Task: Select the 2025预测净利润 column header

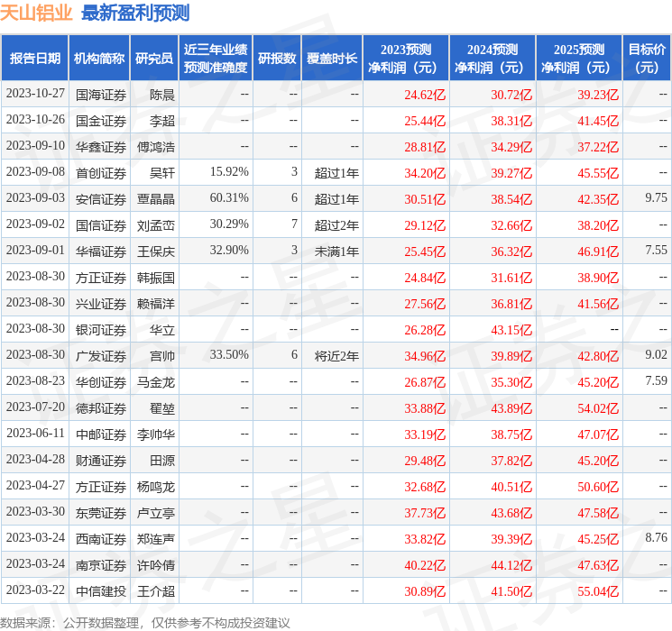Action: [579, 59]
